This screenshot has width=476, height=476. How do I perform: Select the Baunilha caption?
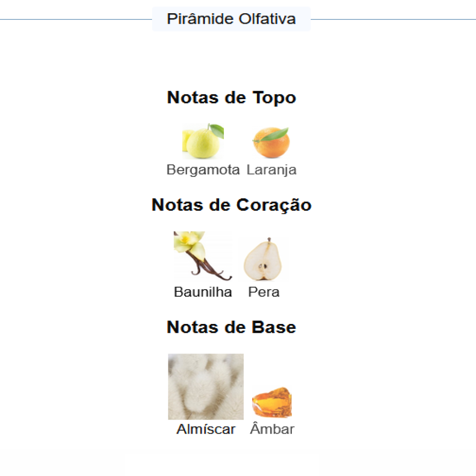203,292
